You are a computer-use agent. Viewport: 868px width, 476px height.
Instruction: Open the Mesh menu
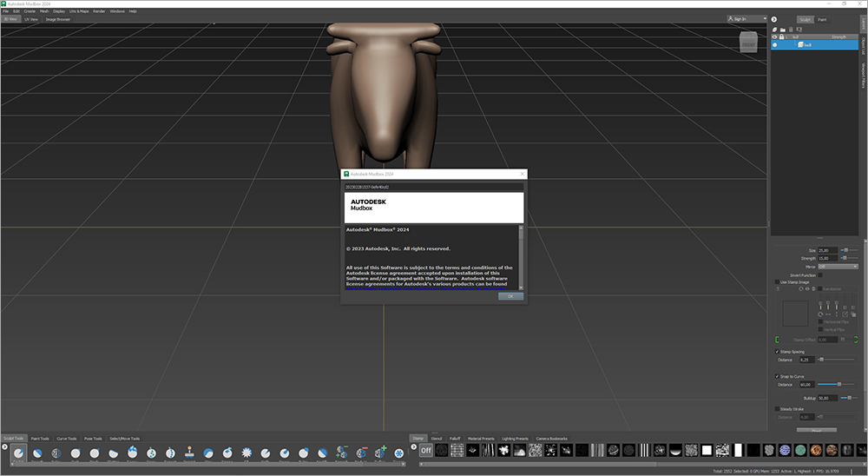pyautogui.click(x=43, y=11)
